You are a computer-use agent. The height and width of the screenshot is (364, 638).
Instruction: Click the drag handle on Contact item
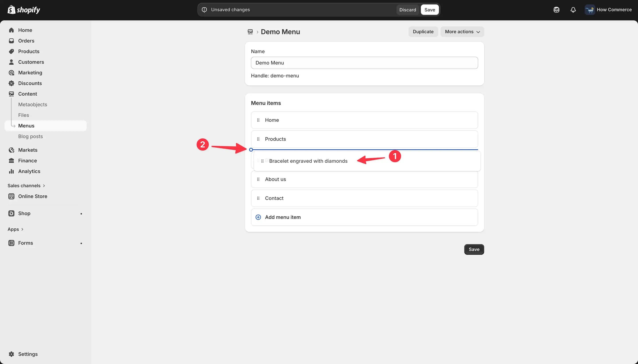point(258,198)
